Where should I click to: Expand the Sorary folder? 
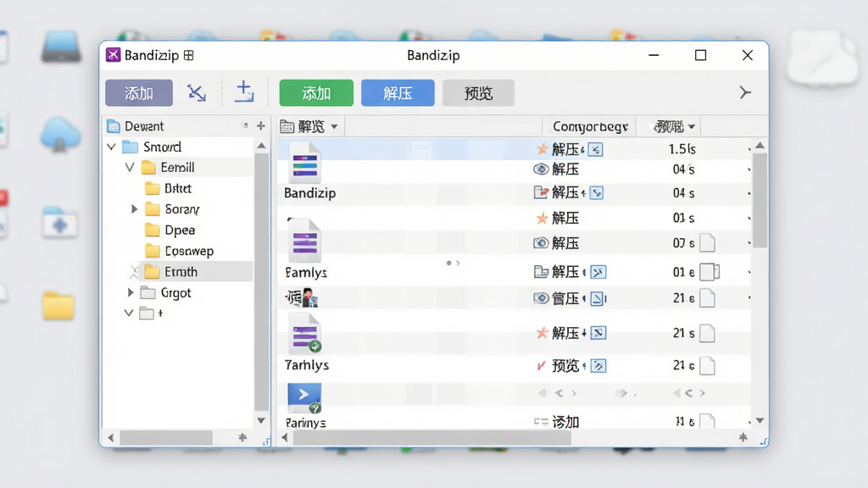(x=134, y=209)
